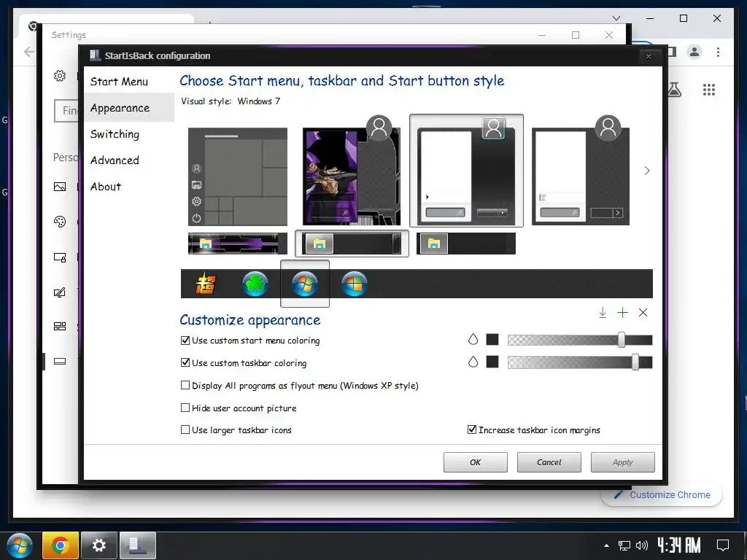Switch to Chrome on the taskbar
The height and width of the screenshot is (560, 747).
point(60,545)
